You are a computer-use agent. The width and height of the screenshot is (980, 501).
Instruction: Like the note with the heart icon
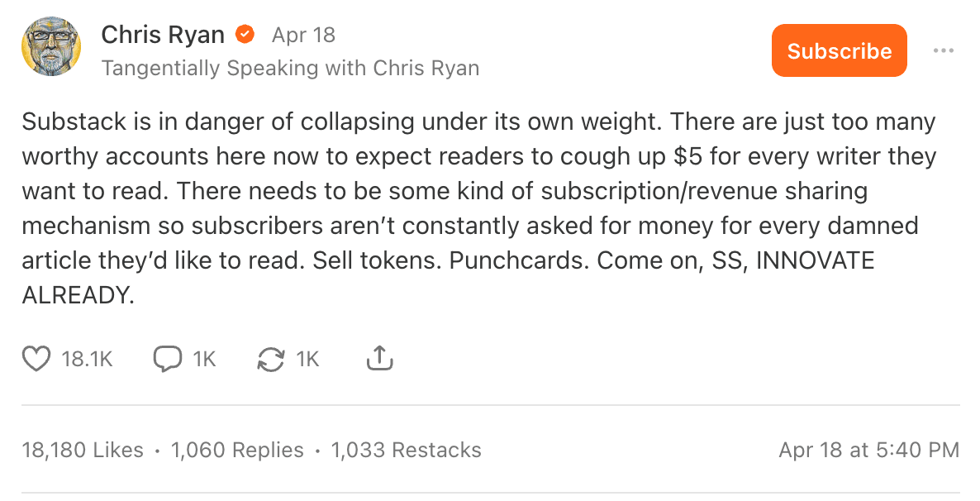(36, 359)
